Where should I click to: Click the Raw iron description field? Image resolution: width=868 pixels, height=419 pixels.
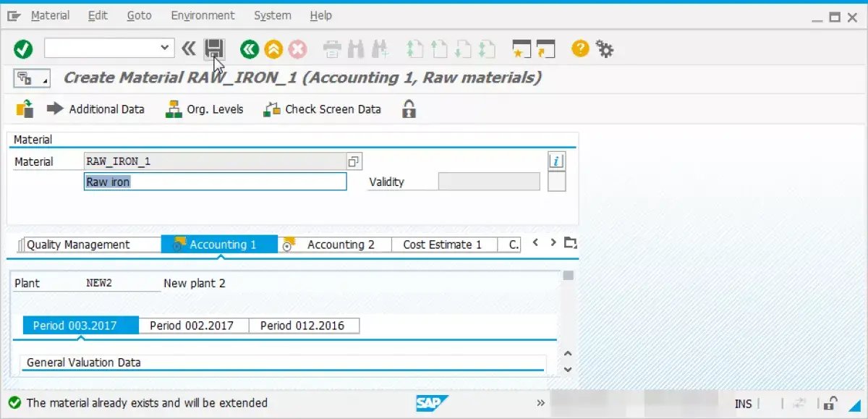click(x=216, y=182)
